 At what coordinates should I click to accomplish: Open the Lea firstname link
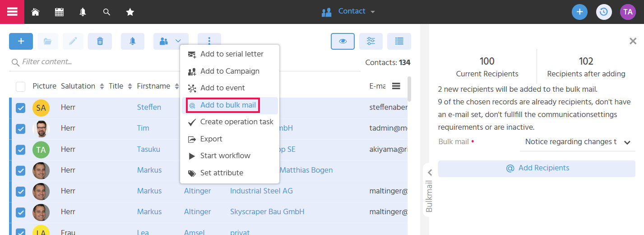pyautogui.click(x=143, y=232)
